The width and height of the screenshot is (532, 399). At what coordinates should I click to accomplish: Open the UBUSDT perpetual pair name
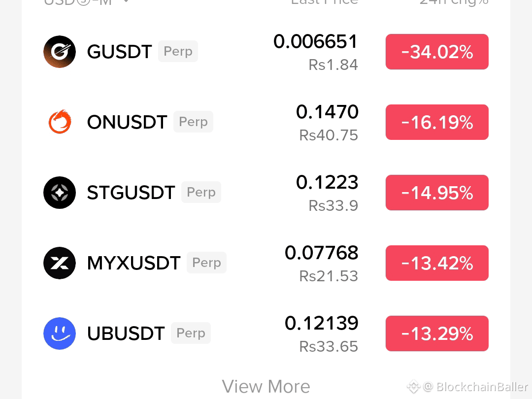[126, 333]
